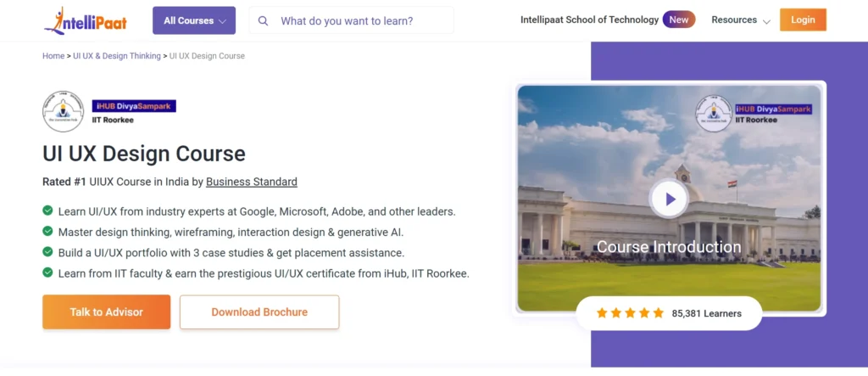Click the New badge
This screenshot has height=376, width=868.
point(679,20)
